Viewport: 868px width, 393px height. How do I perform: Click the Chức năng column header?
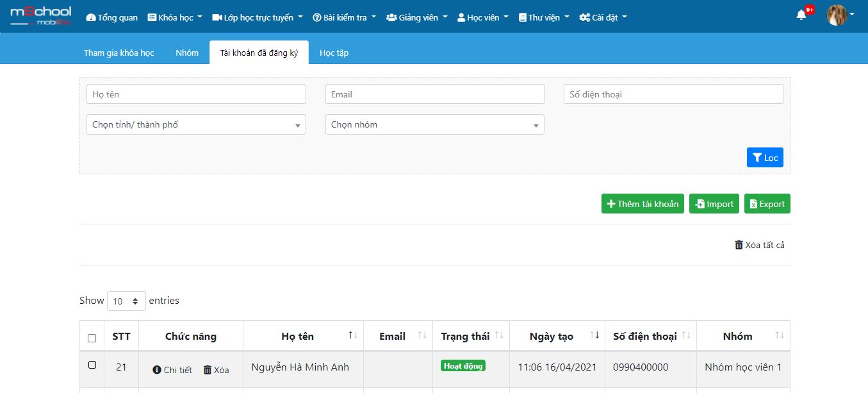pyautogui.click(x=191, y=336)
